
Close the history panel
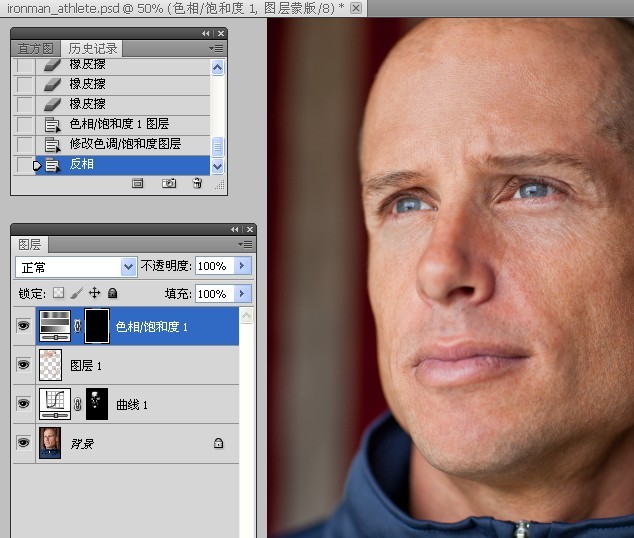(x=221, y=34)
